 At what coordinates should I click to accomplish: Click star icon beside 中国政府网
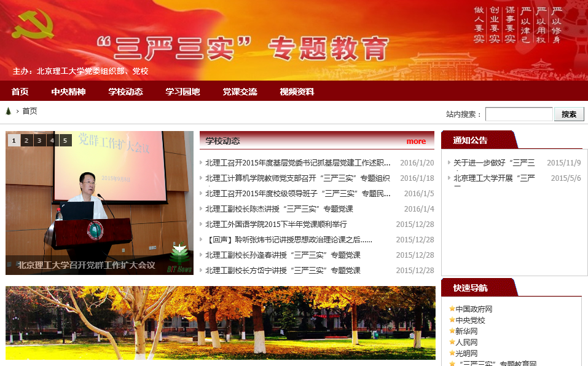(452, 309)
